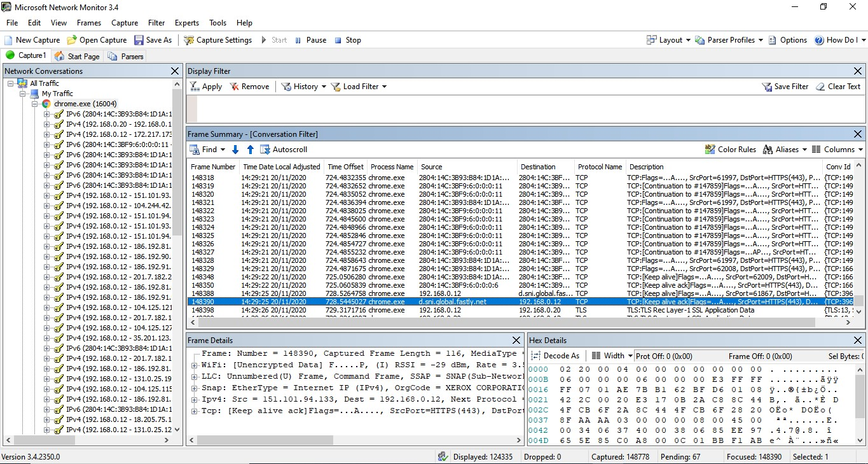
Task: Open the Load Filter dropdown
Action: tap(359, 87)
